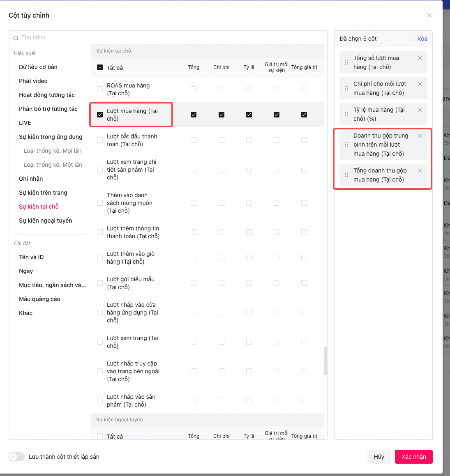Remove Doanh thu gộp trung bình column
450x476 pixels.
pyautogui.click(x=420, y=136)
